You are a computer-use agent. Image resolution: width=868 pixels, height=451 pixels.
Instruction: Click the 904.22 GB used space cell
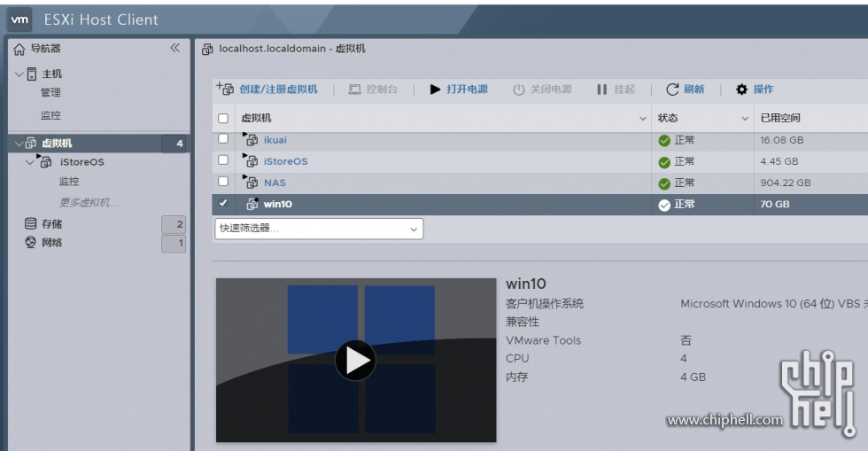point(785,183)
